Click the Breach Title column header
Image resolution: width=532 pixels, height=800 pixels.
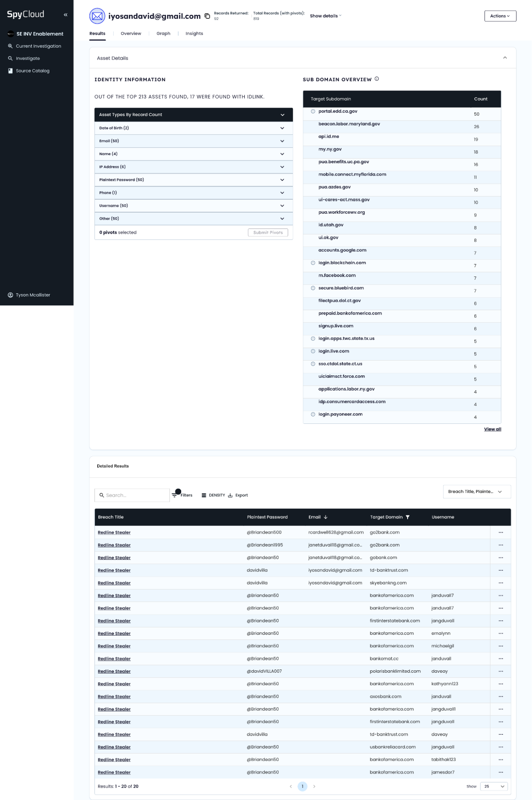point(111,517)
